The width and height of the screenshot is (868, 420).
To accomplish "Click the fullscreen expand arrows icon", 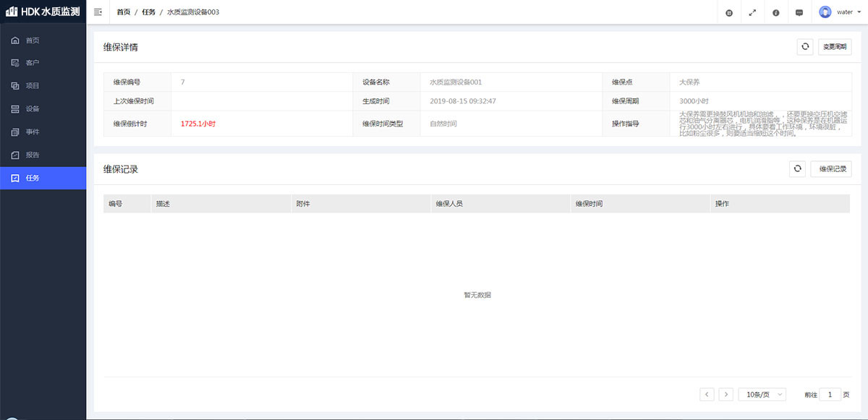I will 752,12.
